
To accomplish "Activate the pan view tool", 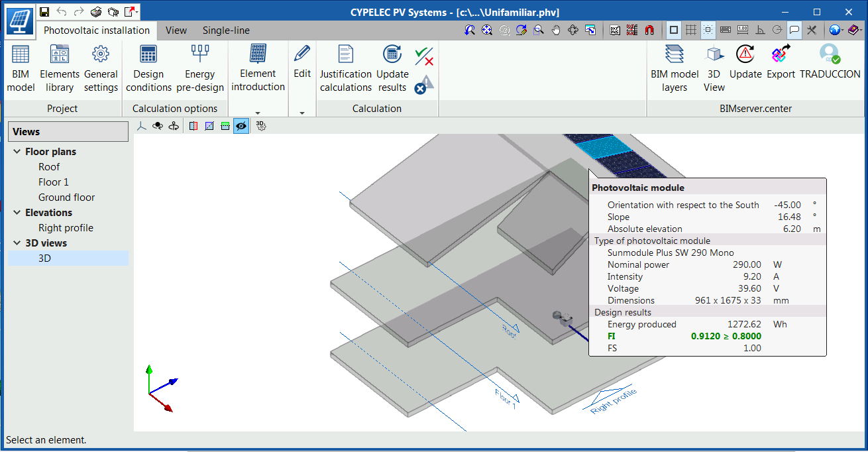I will coord(556,30).
